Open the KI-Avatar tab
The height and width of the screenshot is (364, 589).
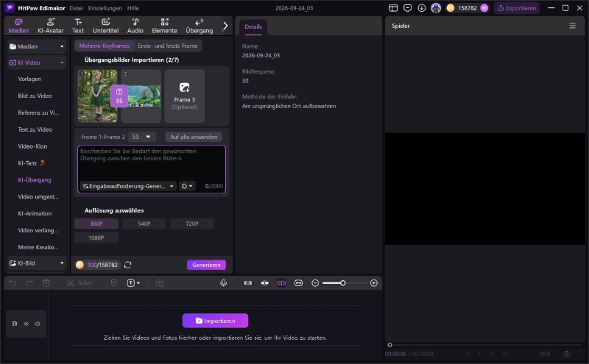tap(50, 26)
